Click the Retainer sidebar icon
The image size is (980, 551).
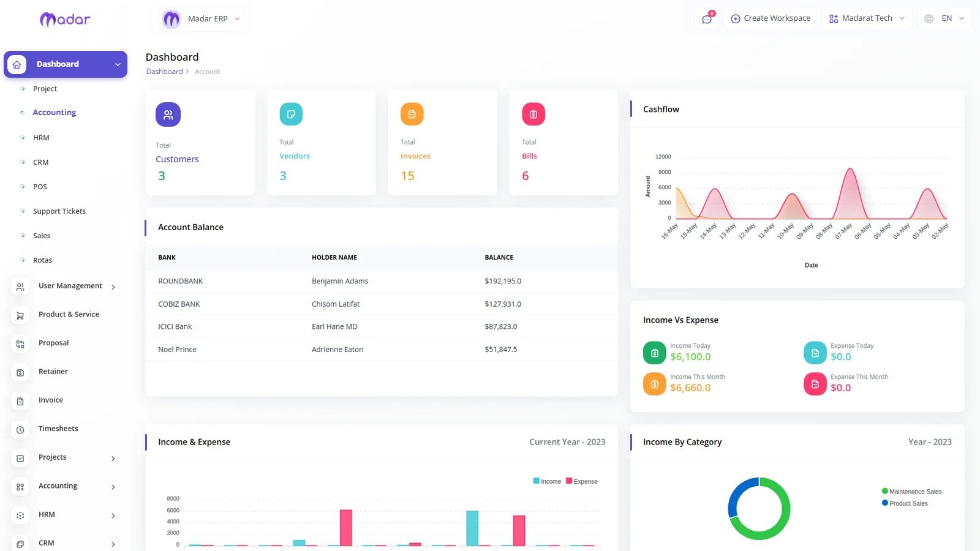pos(20,372)
